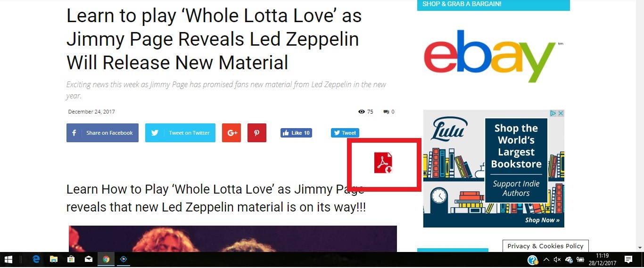Show hidden system tray icons
Viewport: 644px width, 268px height.
coord(546,260)
